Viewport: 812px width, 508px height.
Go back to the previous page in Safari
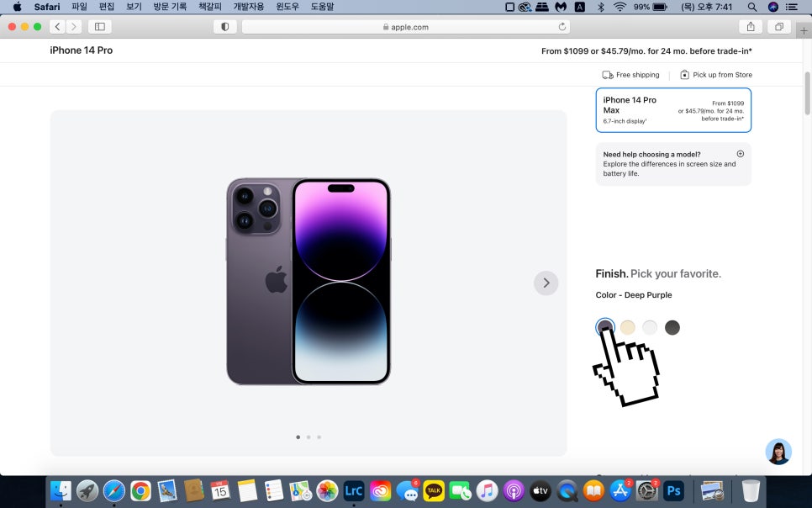(57, 26)
